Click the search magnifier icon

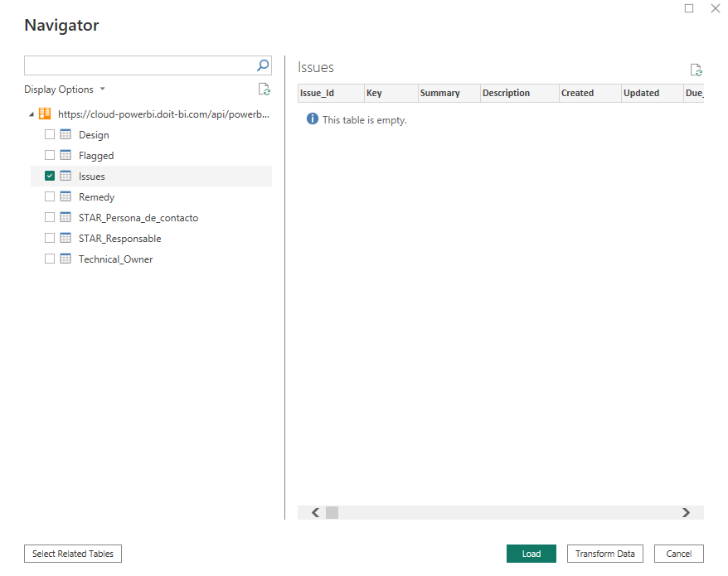pos(262,65)
